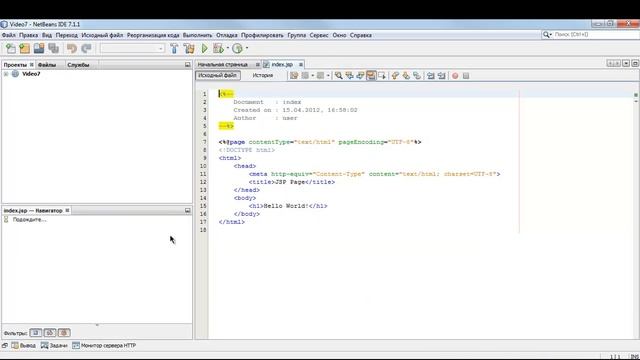
Task: Toggle the third Navigator filter button
Action: (64, 333)
